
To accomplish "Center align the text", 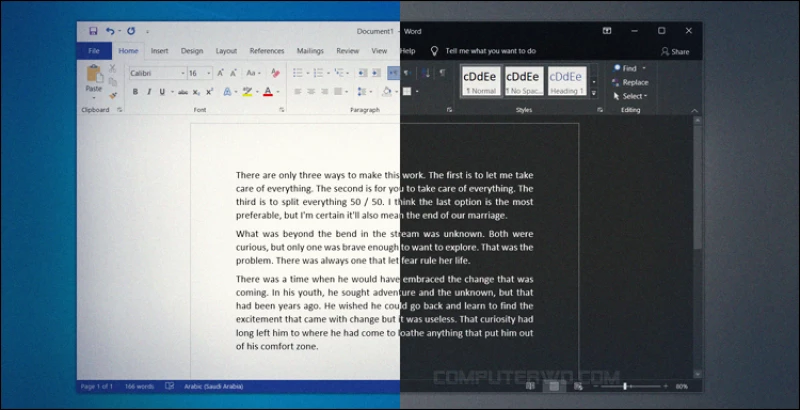I will click(311, 92).
